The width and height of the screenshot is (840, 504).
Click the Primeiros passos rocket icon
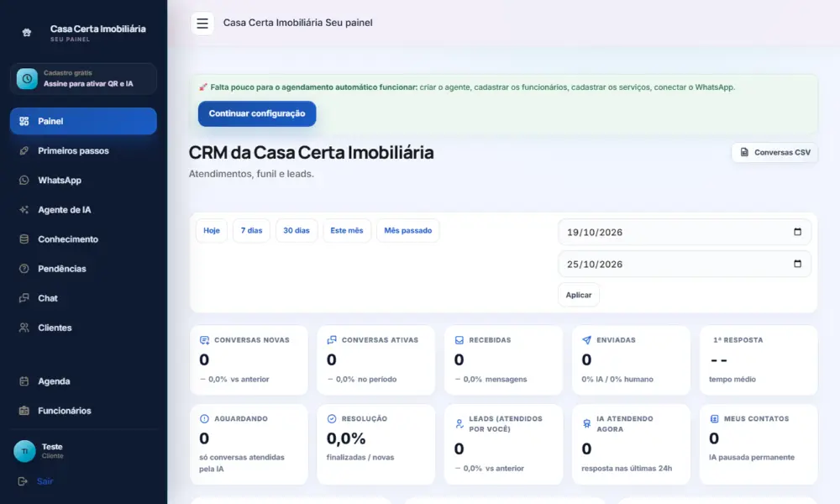pos(24,150)
